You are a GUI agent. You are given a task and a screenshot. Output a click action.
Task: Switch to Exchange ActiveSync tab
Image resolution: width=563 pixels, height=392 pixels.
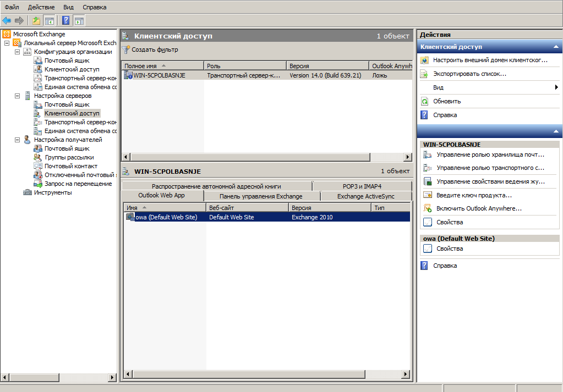tap(366, 196)
